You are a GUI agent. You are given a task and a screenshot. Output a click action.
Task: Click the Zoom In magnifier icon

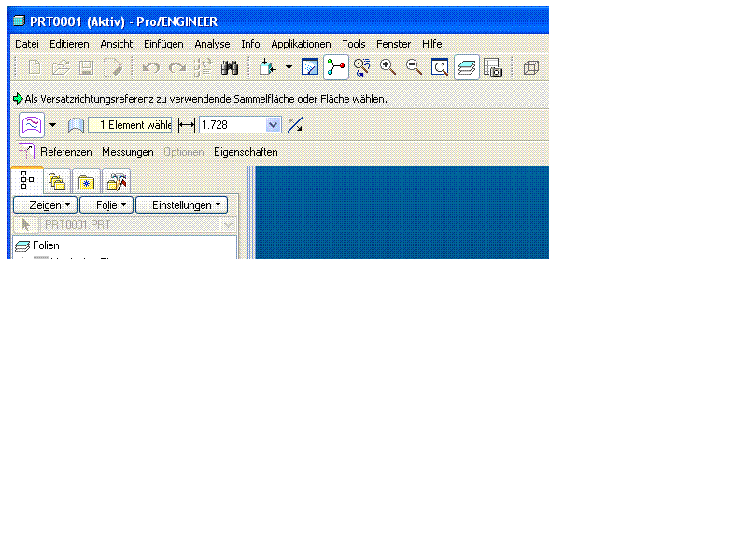point(388,67)
